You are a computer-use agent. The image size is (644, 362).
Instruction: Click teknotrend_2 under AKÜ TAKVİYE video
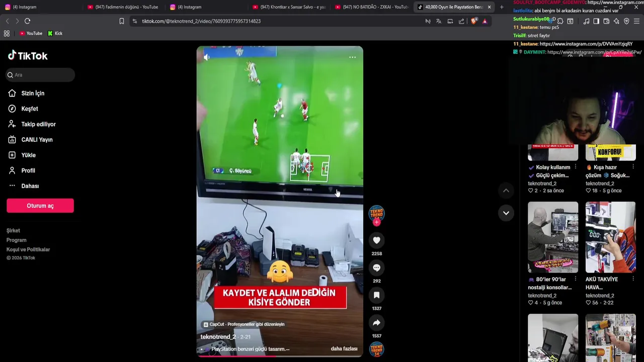[x=600, y=296]
